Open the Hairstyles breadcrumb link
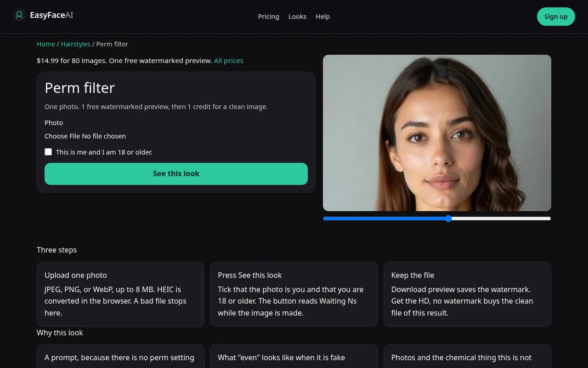588x368 pixels. click(x=76, y=44)
